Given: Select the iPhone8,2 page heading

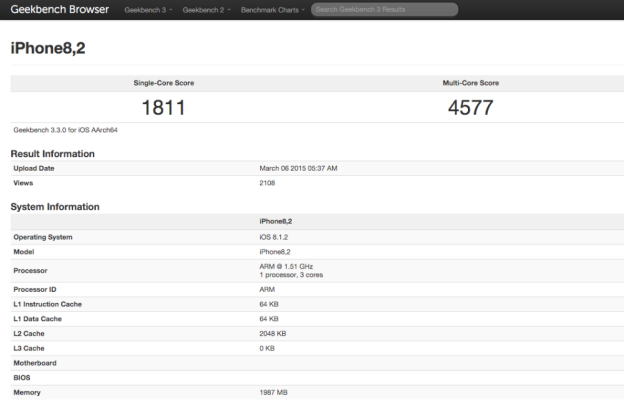Looking at the screenshot, I should click(x=48, y=48).
